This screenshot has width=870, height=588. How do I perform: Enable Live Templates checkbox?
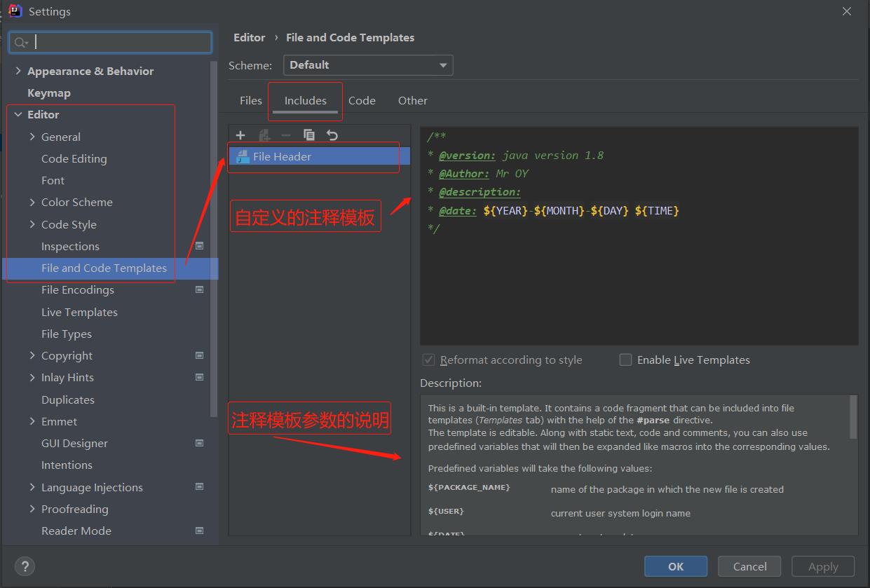tap(625, 360)
